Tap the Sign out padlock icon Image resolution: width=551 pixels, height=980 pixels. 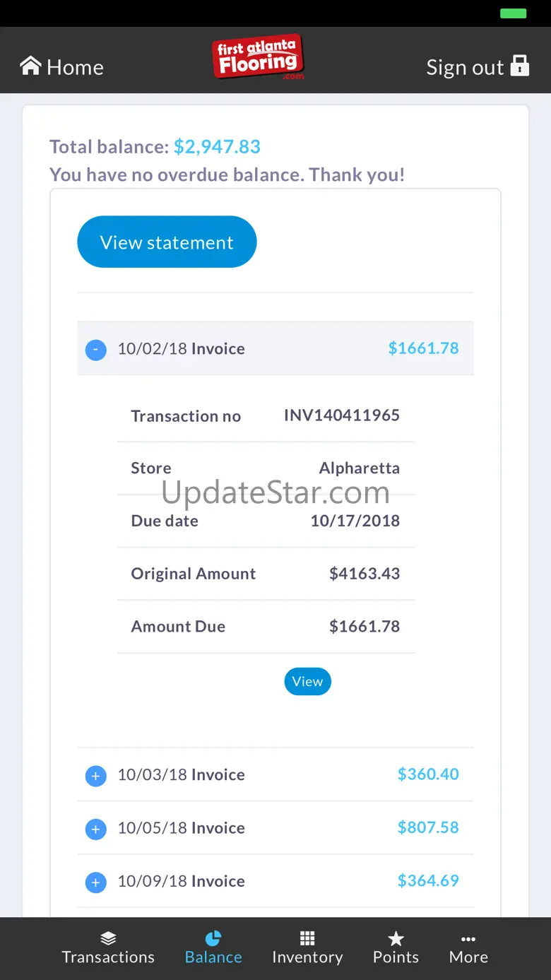tap(520, 65)
